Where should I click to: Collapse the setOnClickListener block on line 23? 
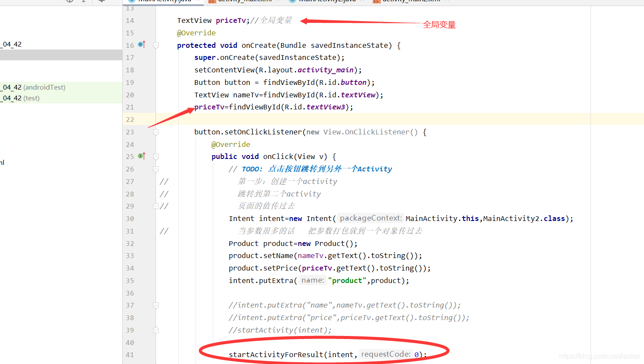click(156, 132)
